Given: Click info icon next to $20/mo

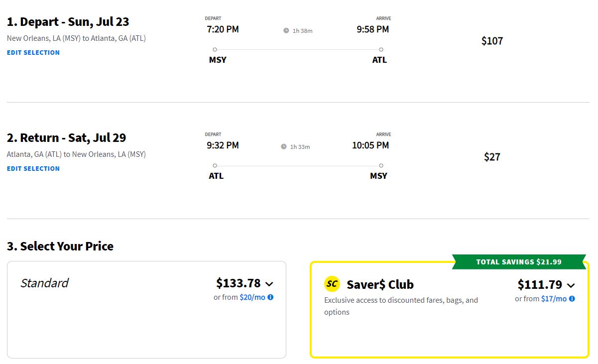Looking at the screenshot, I should (270, 297).
